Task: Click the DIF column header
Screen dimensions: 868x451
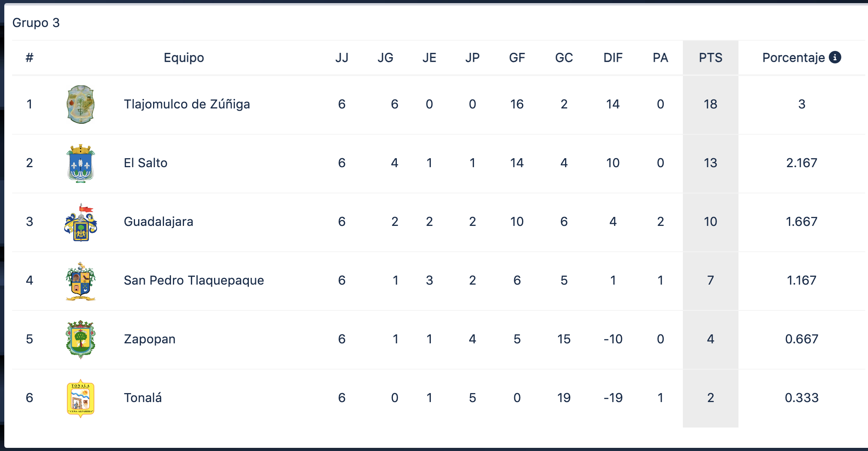Action: (612, 58)
